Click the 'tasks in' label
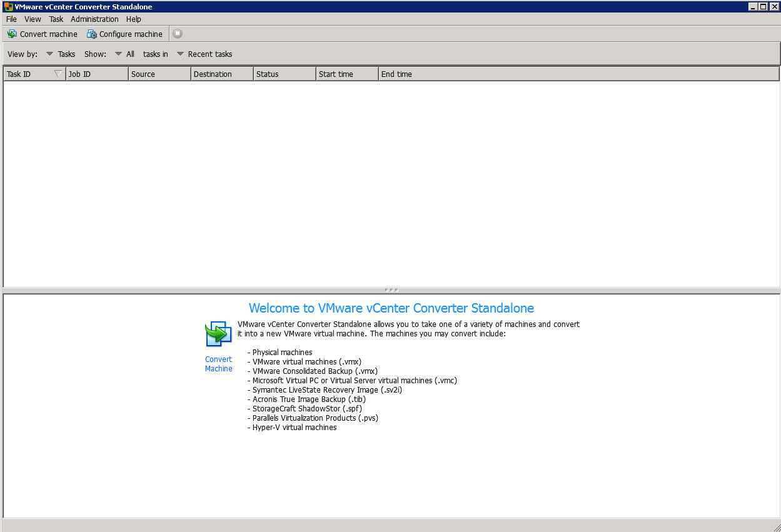781x532 pixels. (155, 54)
